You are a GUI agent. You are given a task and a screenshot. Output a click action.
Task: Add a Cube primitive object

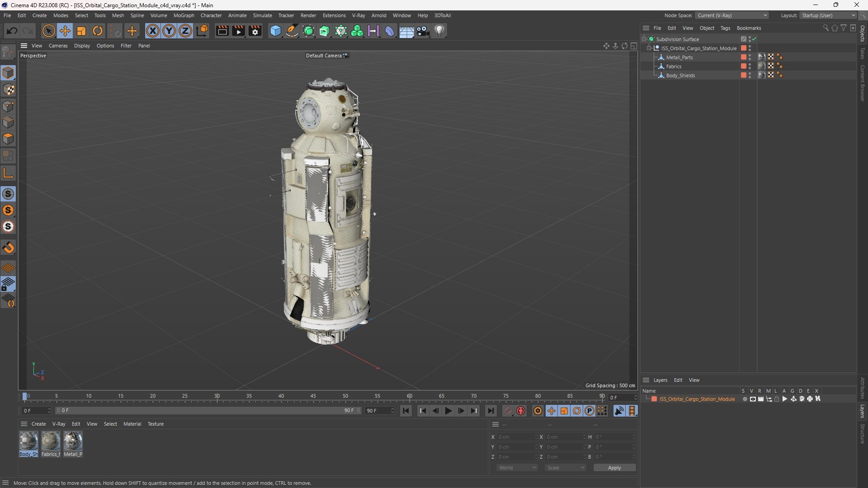pyautogui.click(x=275, y=31)
